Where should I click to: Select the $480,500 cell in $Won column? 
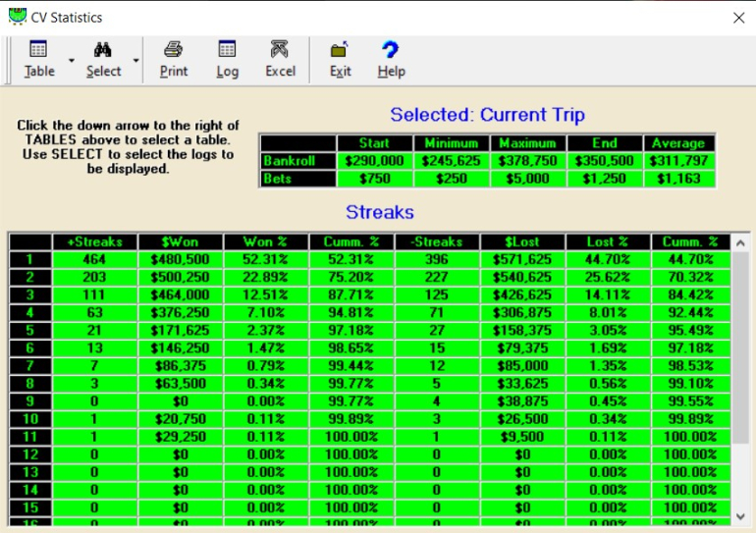(180, 259)
